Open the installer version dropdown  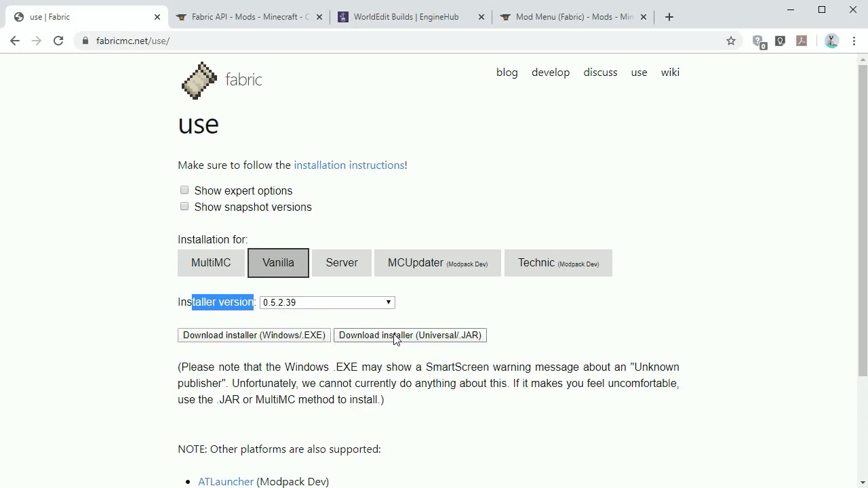[328, 302]
